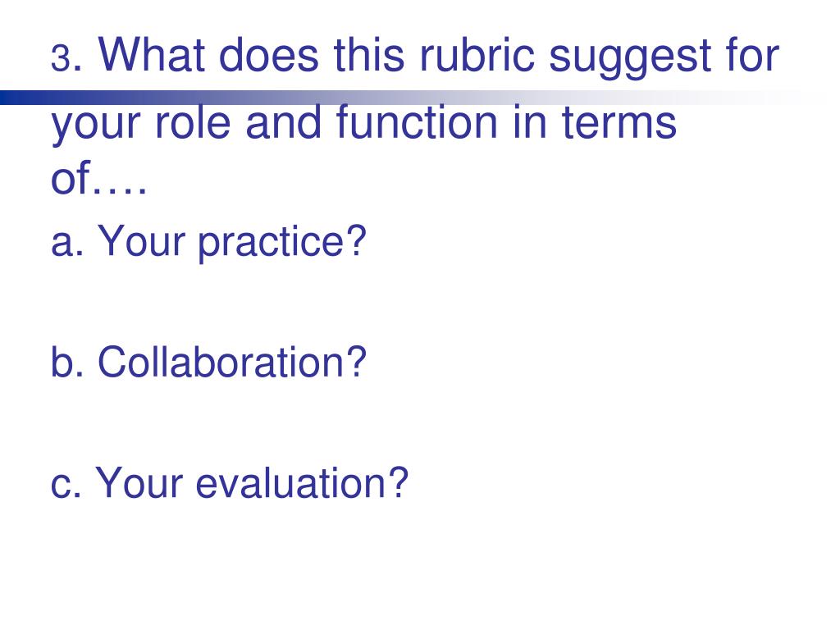Viewport: 840px width, 630px height.
Task: Click the "a." list marker
Action: tap(67, 241)
